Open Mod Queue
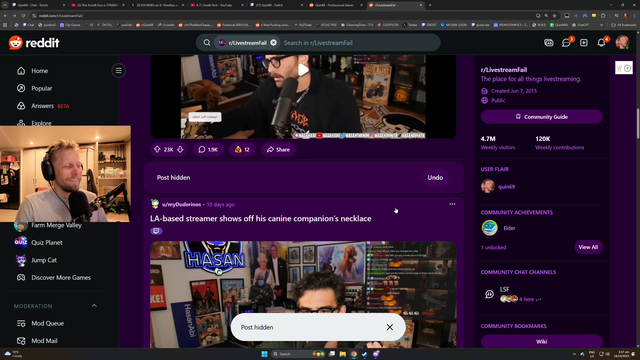This screenshot has width=640, height=360. tap(47, 323)
